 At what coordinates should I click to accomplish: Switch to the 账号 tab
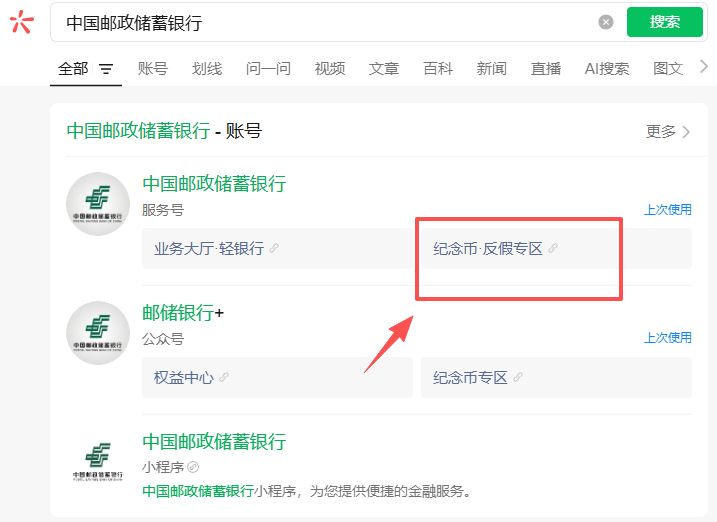[153, 69]
